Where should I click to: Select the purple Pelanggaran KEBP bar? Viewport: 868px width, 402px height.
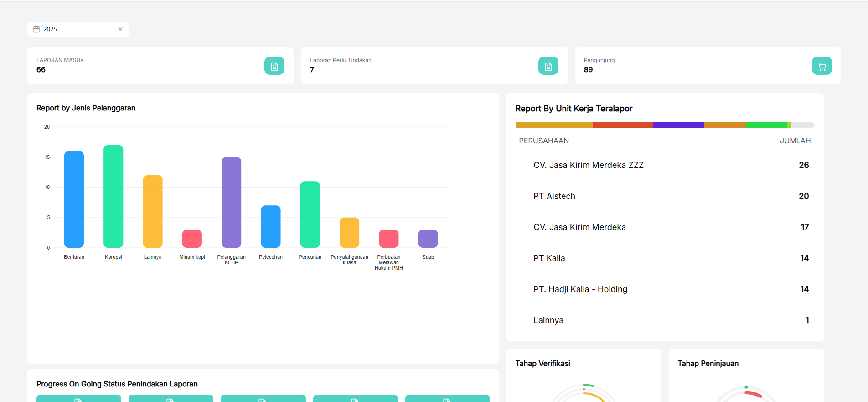(231, 203)
